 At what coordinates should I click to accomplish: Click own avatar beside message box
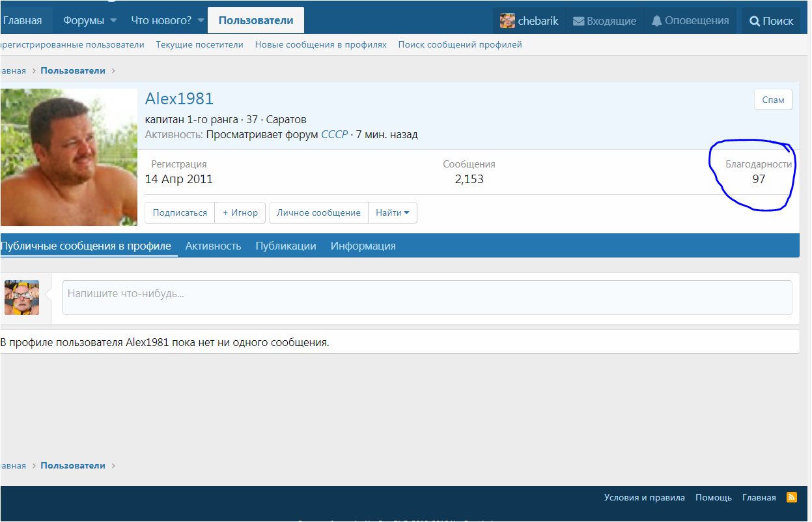click(21, 298)
